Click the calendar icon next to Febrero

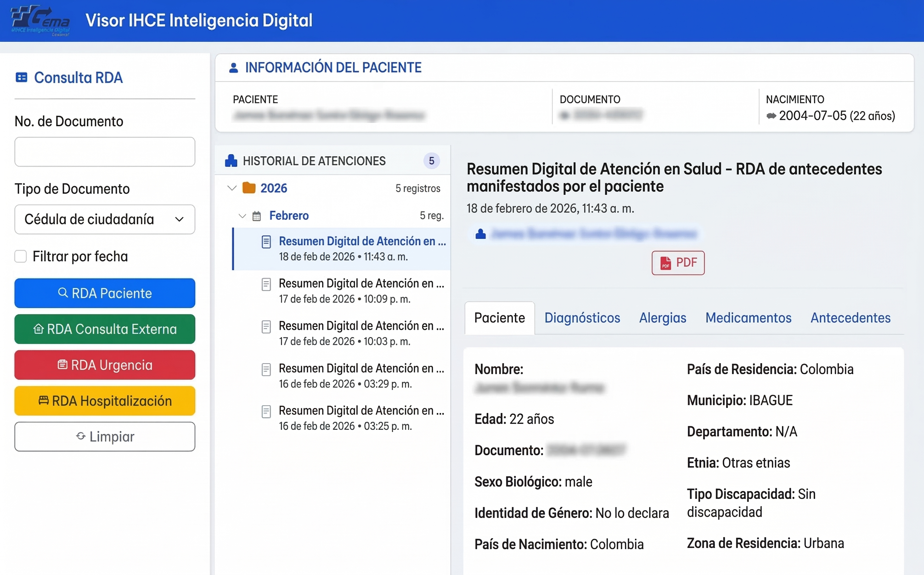(x=257, y=215)
